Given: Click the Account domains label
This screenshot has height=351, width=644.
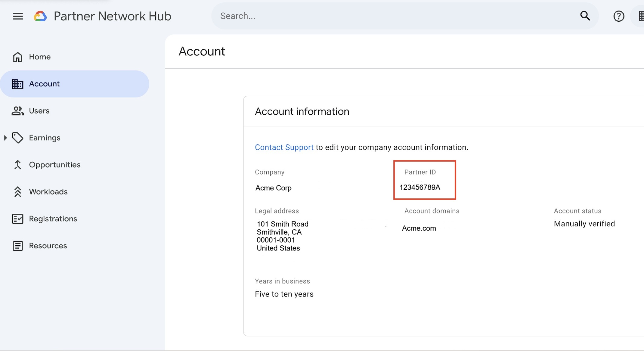Looking at the screenshot, I should point(432,211).
